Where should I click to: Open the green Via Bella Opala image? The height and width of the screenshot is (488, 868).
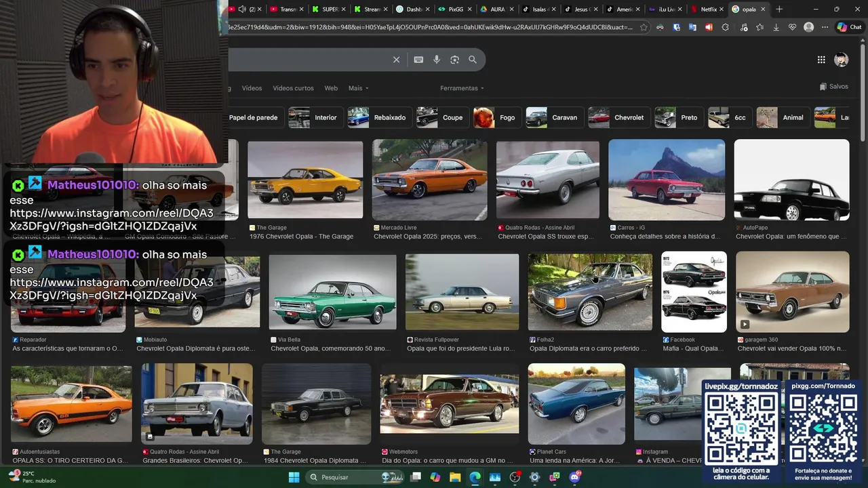[332, 292]
